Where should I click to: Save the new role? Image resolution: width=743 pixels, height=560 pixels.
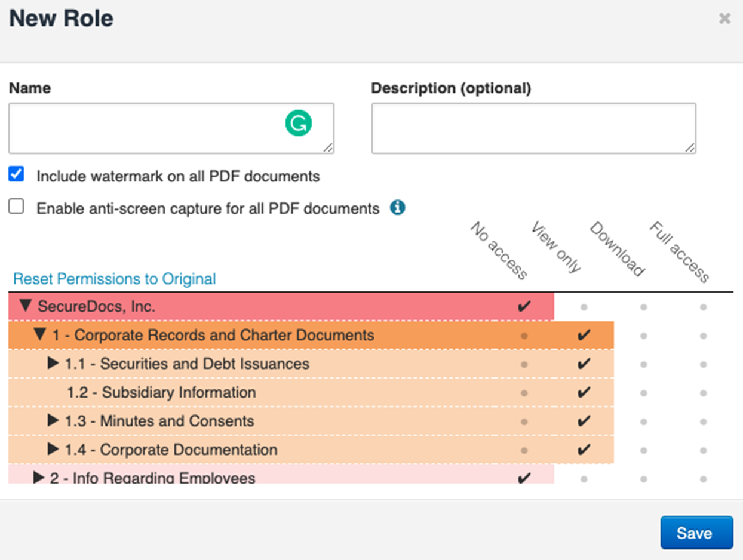[696, 533]
